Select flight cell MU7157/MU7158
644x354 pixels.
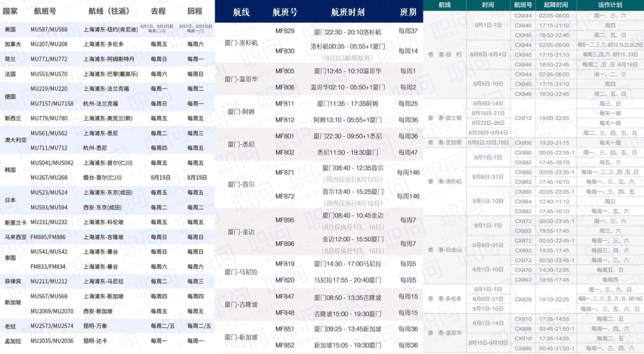(52, 104)
